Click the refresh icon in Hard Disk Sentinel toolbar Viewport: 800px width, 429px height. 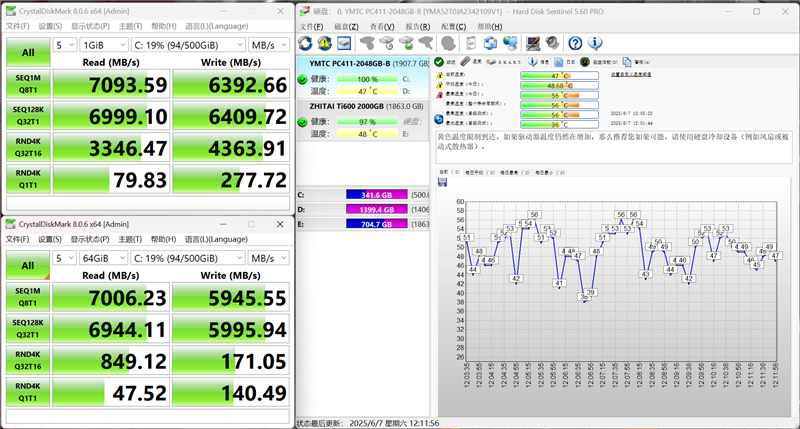pos(305,43)
